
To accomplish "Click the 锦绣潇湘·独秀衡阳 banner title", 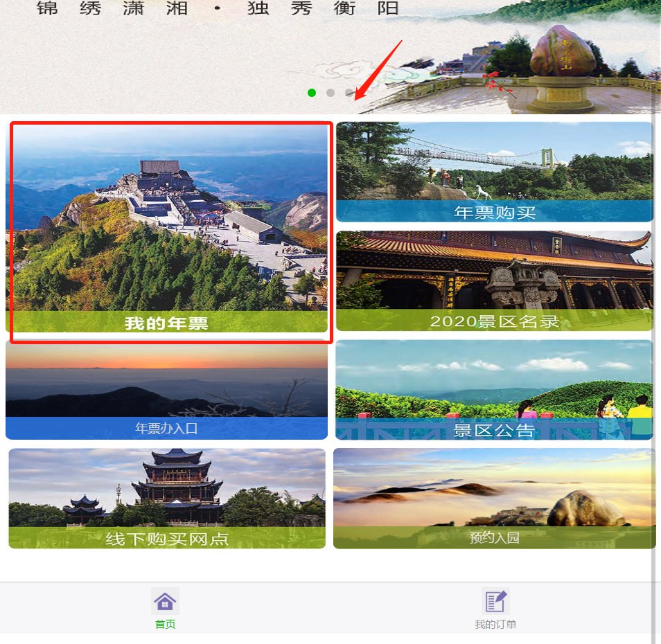I will [x=218, y=8].
